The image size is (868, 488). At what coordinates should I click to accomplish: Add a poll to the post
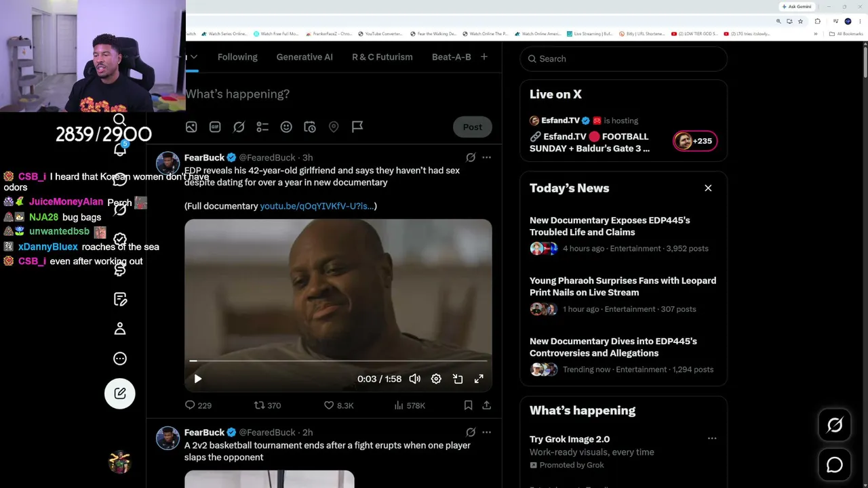tap(262, 127)
